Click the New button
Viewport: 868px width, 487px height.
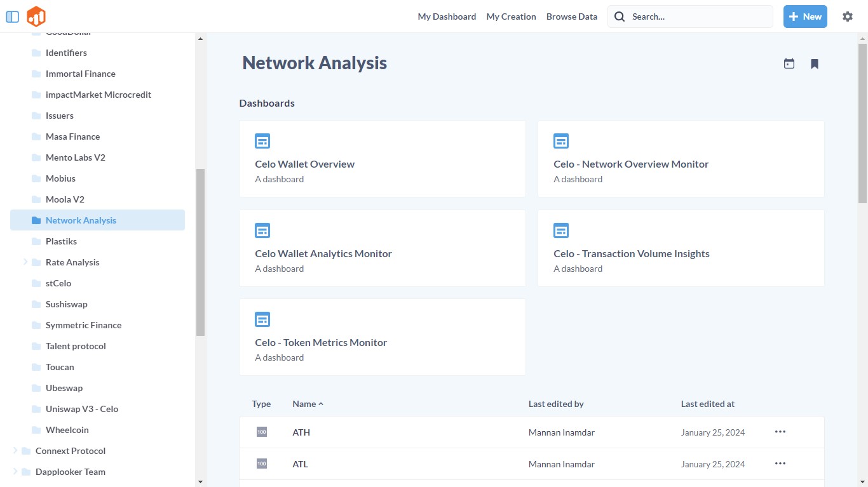pyautogui.click(x=805, y=17)
